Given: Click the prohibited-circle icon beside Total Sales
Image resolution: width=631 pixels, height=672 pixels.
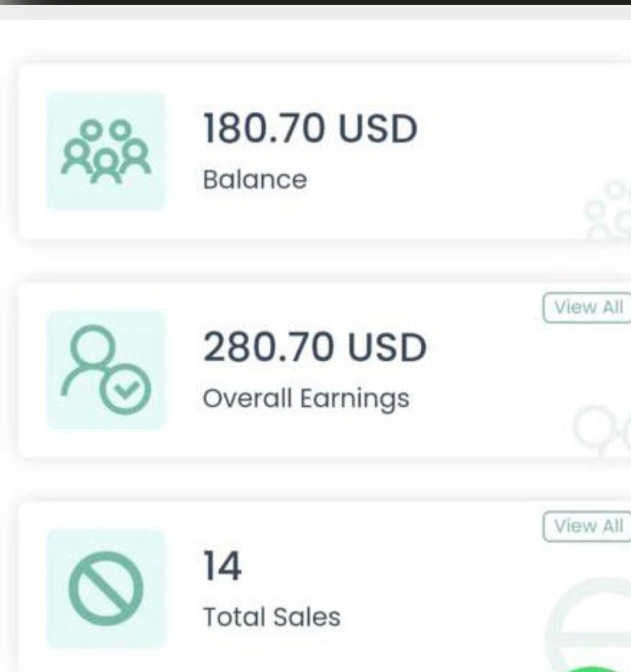Looking at the screenshot, I should click(x=106, y=588).
